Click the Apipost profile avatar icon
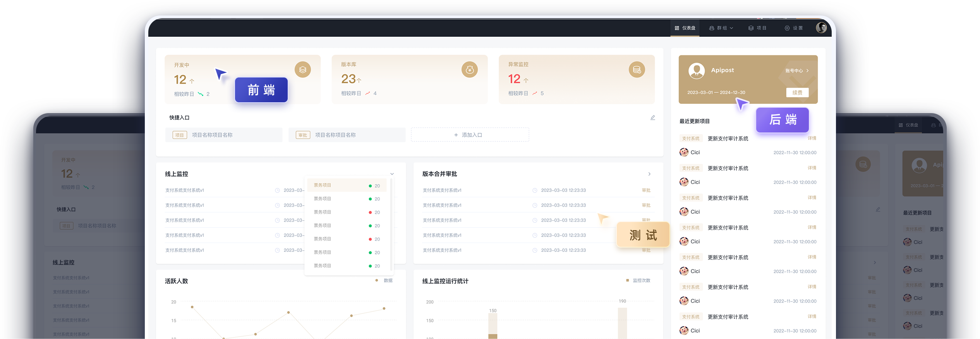Screen dimensions: 980x339 (x=697, y=71)
